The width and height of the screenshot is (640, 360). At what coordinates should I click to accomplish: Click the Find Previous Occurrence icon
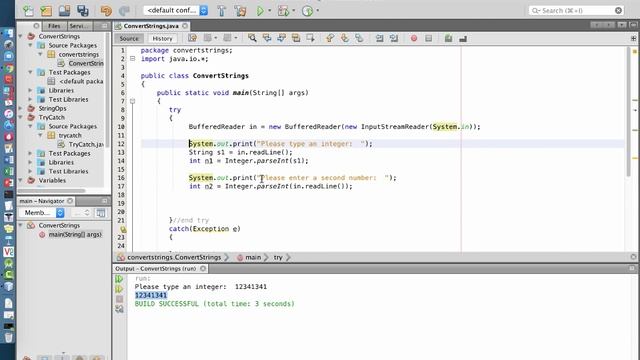pyautogui.click(x=267, y=38)
